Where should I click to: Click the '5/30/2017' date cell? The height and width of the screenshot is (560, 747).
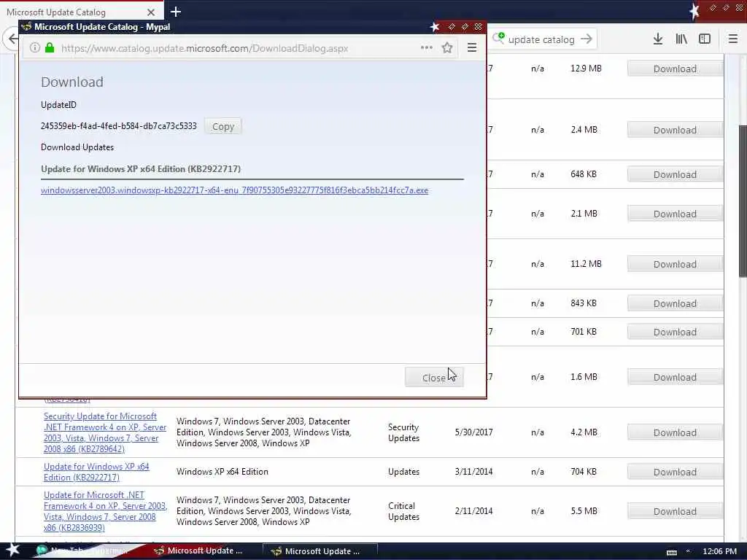[x=473, y=432]
